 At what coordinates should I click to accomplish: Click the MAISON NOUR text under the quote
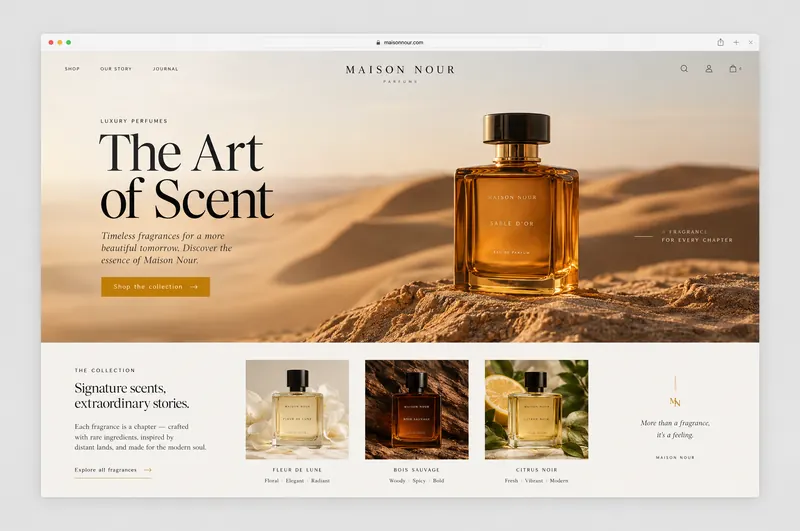(x=675, y=458)
